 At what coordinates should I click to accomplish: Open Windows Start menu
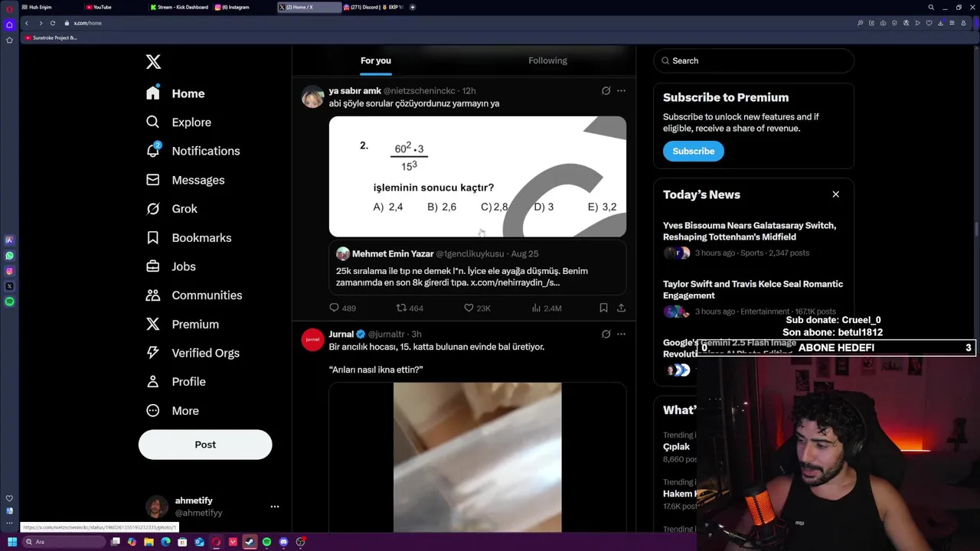click(x=11, y=542)
